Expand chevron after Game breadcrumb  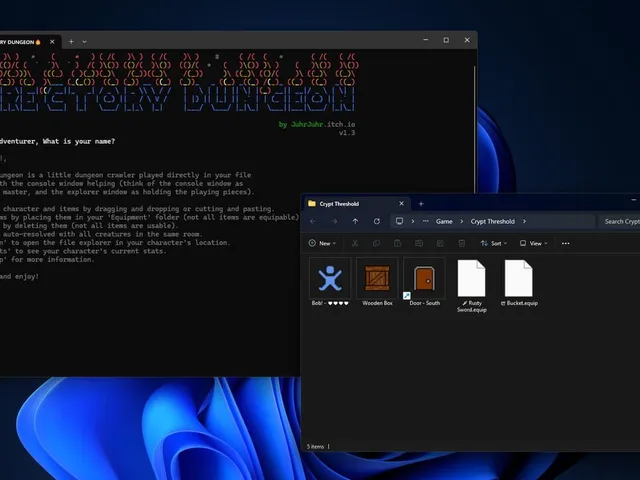point(462,221)
